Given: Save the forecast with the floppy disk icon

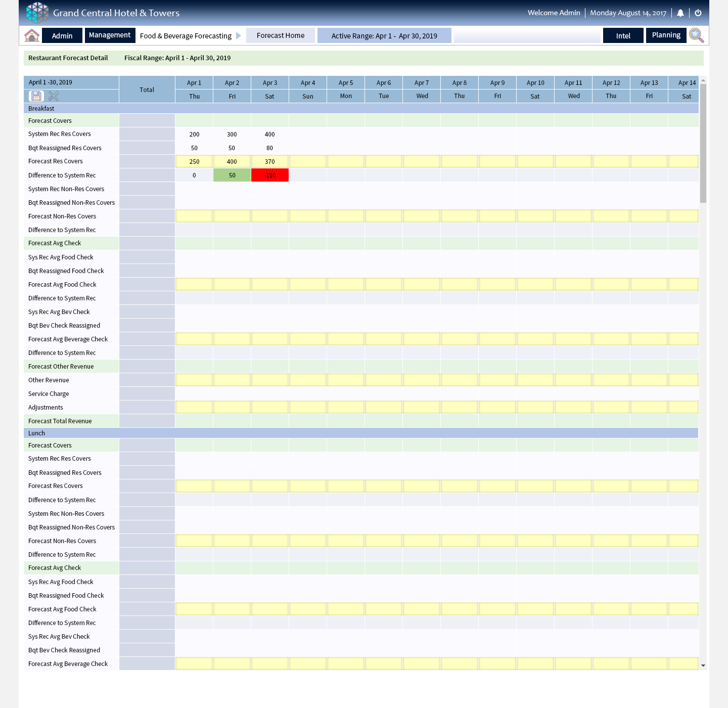Looking at the screenshot, I should (36, 96).
